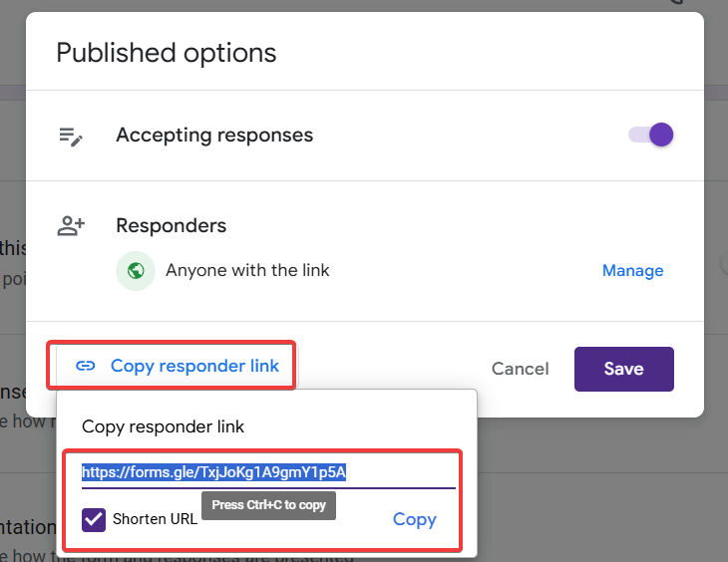Cancel the Published options dialog
This screenshot has height=562, width=728.
(520, 369)
